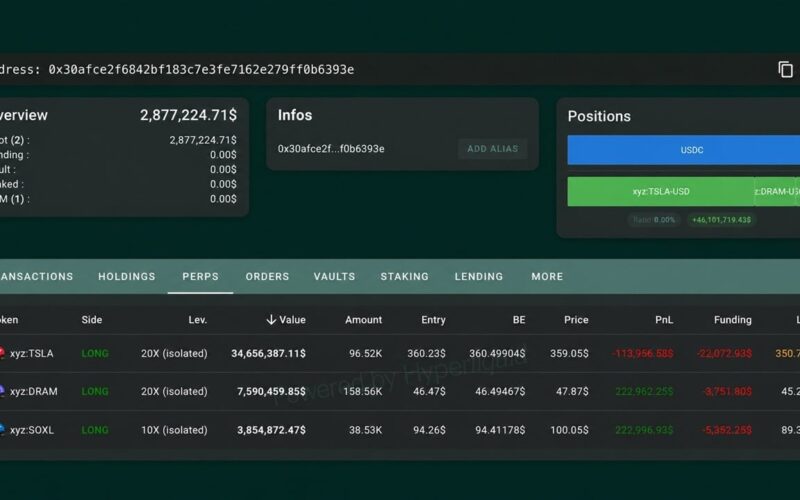Copy the wallet address with the copy icon
The height and width of the screenshot is (500, 800).
pos(785,69)
